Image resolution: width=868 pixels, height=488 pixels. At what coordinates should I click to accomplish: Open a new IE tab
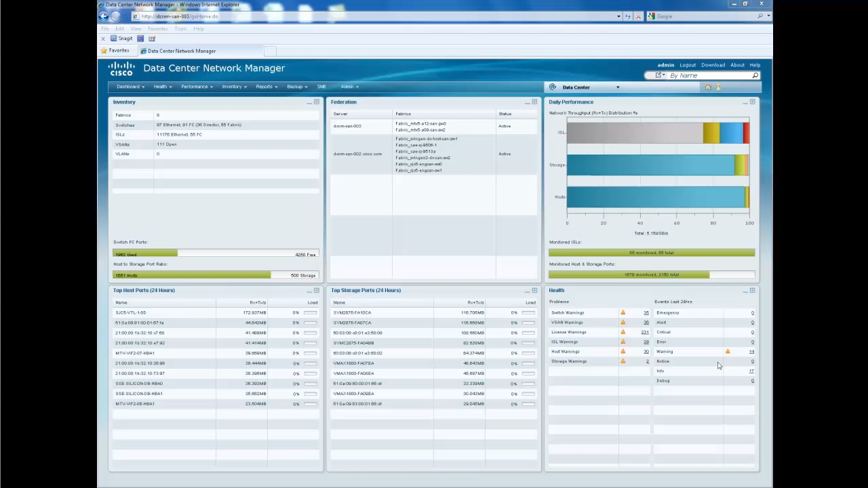tap(270, 51)
